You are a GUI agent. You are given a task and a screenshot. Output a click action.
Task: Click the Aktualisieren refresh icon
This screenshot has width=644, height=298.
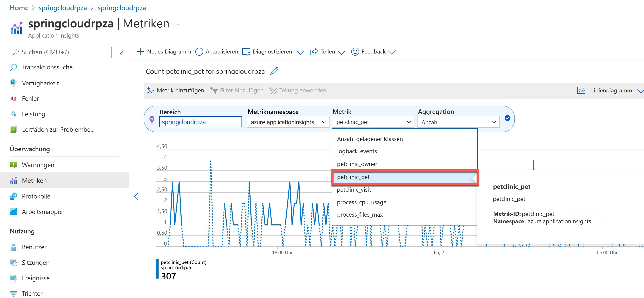point(199,52)
